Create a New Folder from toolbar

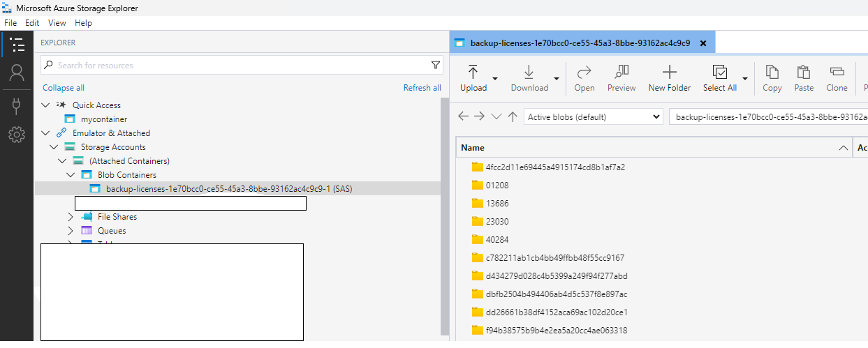pos(670,78)
